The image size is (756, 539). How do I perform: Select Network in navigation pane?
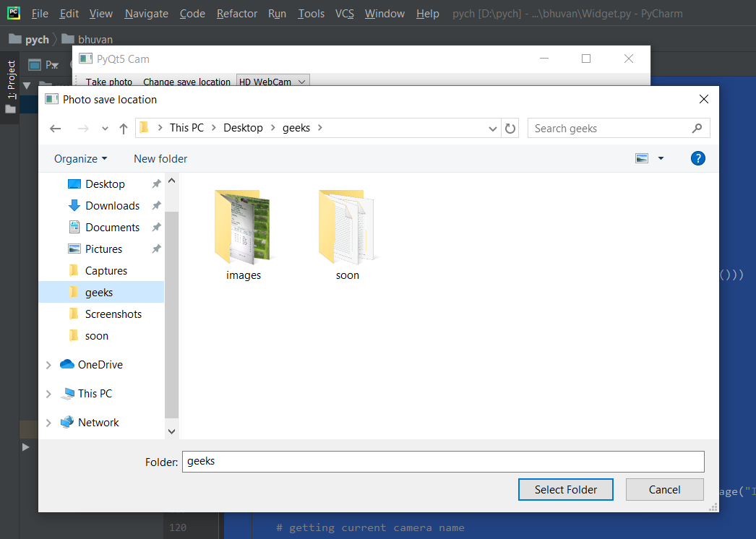point(98,423)
